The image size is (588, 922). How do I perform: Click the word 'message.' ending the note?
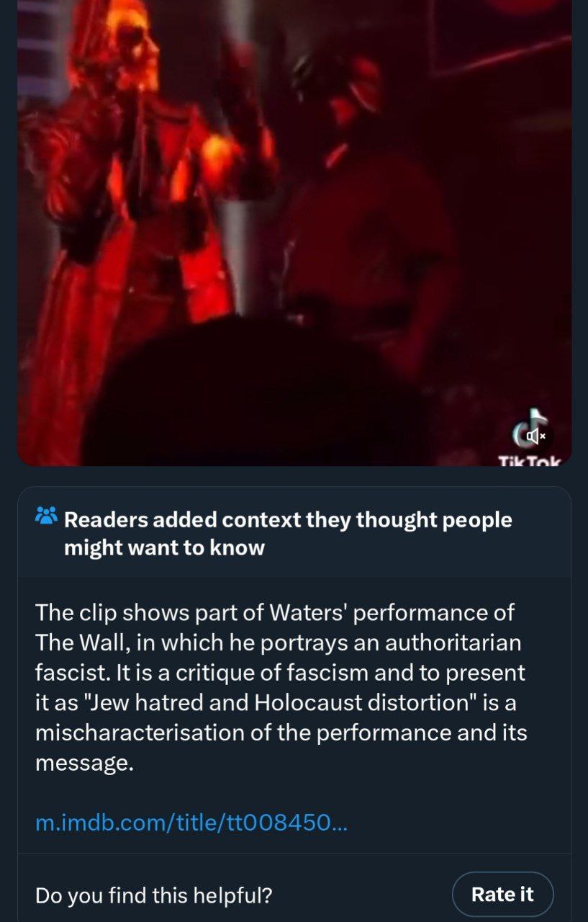[85, 763]
